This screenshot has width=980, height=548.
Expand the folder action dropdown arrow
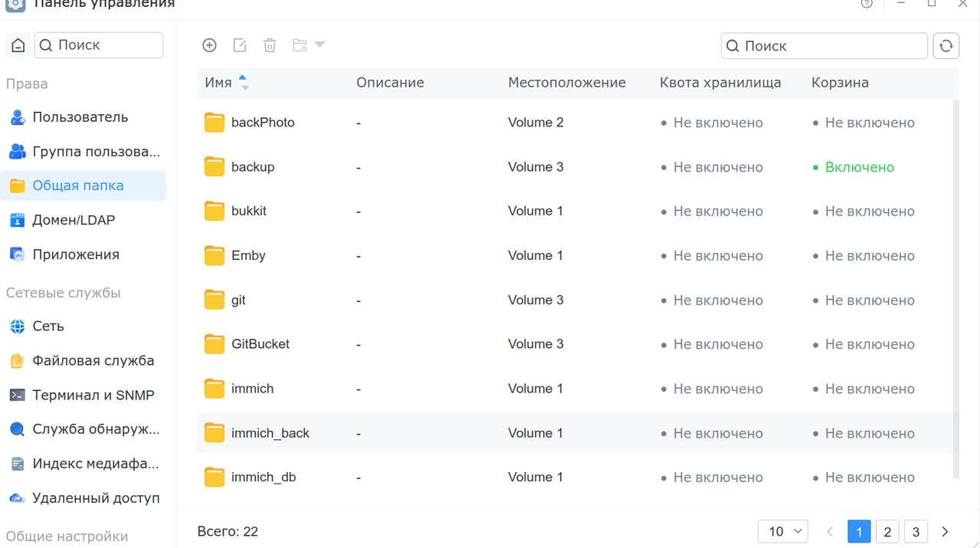[x=320, y=45]
